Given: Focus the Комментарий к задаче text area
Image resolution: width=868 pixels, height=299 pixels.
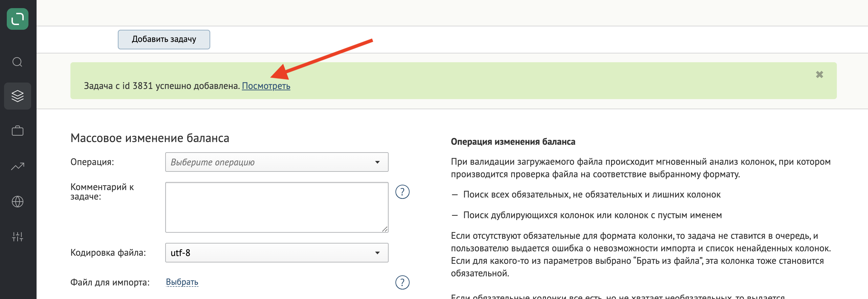Looking at the screenshot, I should point(277,207).
